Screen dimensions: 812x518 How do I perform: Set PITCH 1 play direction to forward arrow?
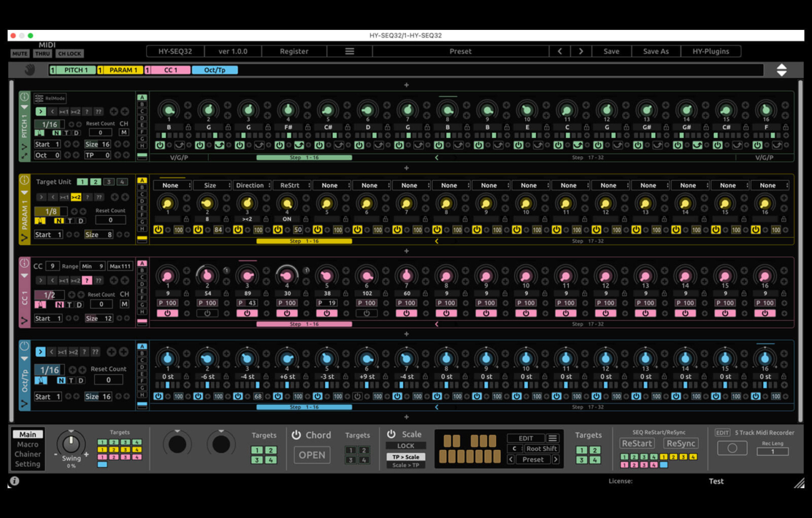tap(40, 112)
